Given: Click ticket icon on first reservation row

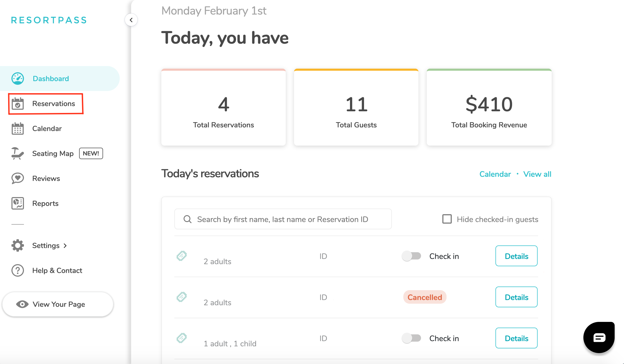Looking at the screenshot, I should point(182,256).
